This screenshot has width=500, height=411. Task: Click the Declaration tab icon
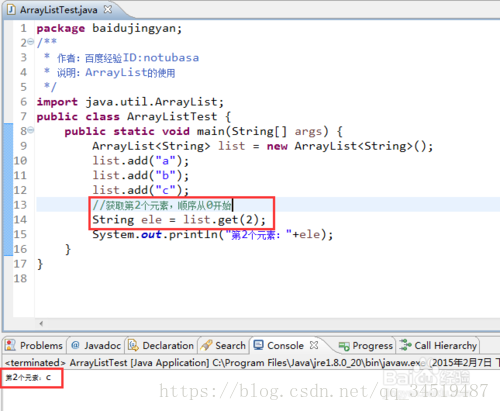(x=133, y=345)
